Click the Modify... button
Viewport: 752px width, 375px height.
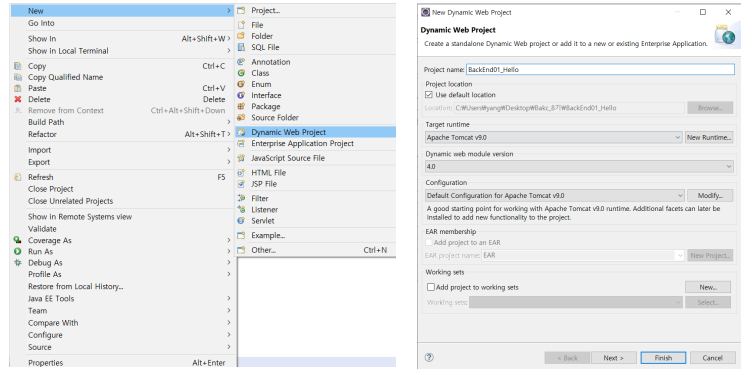710,196
